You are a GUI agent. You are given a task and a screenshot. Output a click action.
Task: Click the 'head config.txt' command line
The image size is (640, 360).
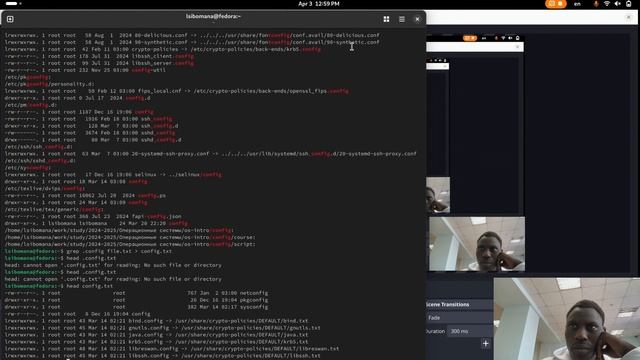click(59, 286)
